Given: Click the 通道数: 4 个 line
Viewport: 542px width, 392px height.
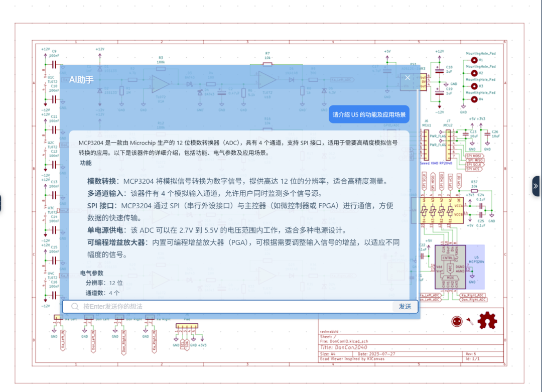Looking at the screenshot, I should click(x=103, y=293).
